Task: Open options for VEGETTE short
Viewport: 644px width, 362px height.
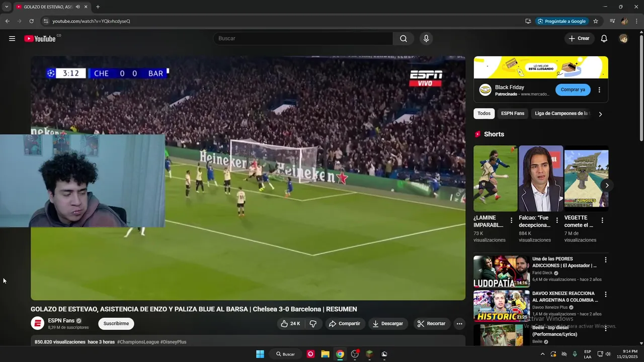Action: point(602,220)
